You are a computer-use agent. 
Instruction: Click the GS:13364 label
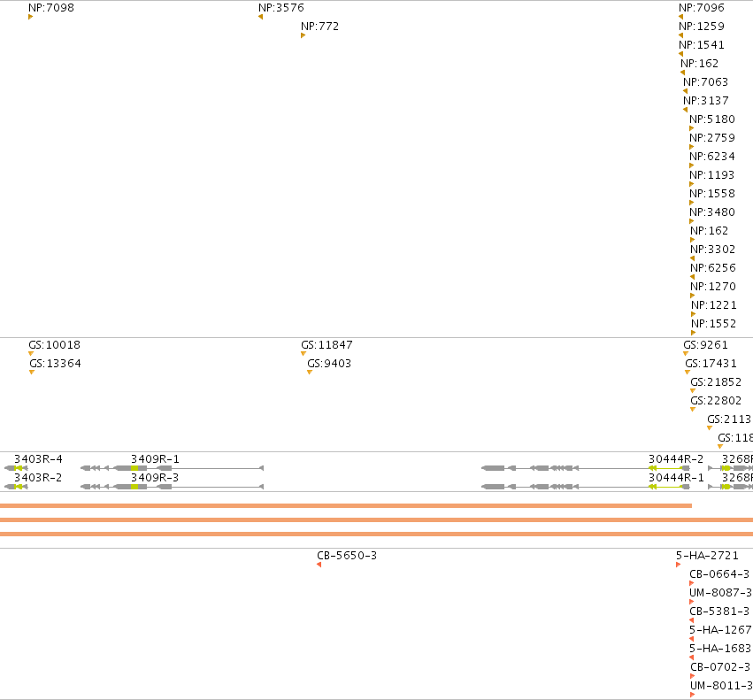55,364
